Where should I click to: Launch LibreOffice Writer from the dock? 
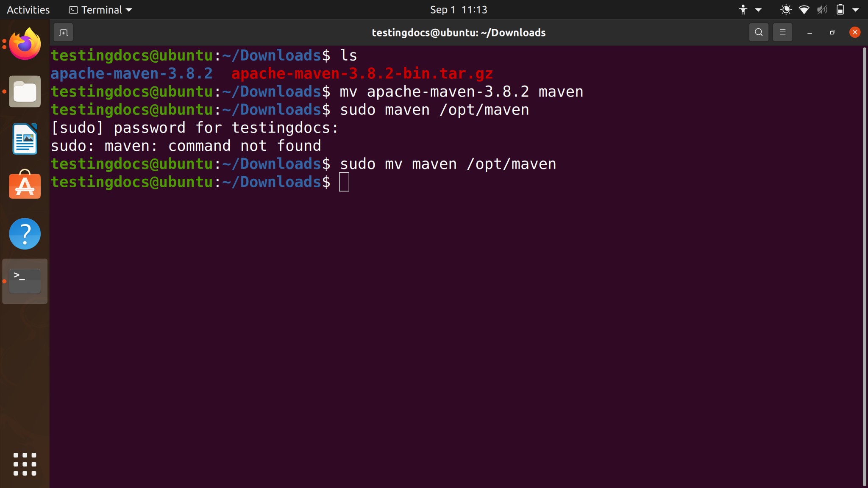24,139
